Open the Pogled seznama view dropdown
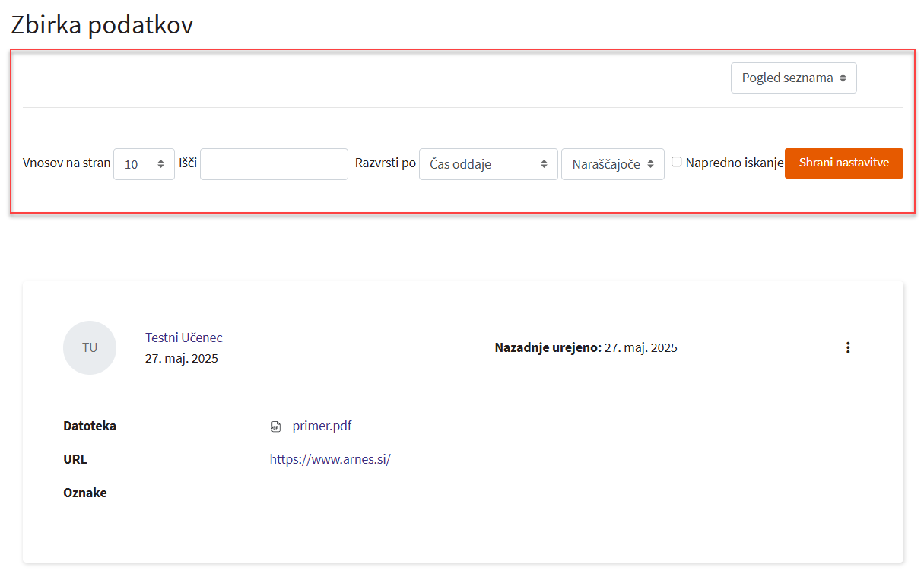The height and width of the screenshot is (577, 924). (x=793, y=78)
